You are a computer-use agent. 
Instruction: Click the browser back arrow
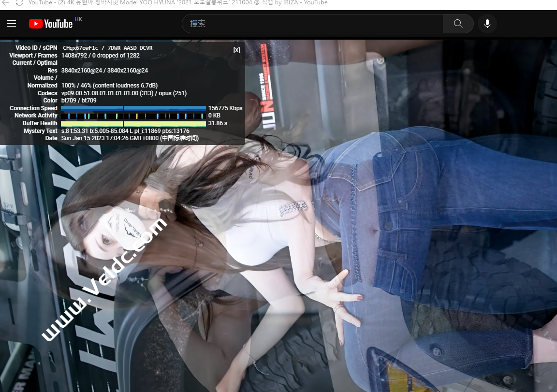click(x=5, y=3)
